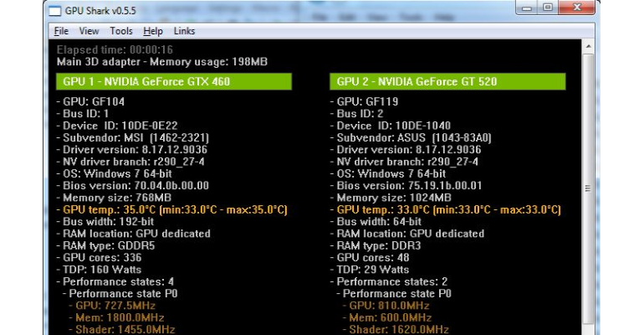Open the Tools menu
This screenshot has width=644, height=335.
pyautogui.click(x=121, y=31)
